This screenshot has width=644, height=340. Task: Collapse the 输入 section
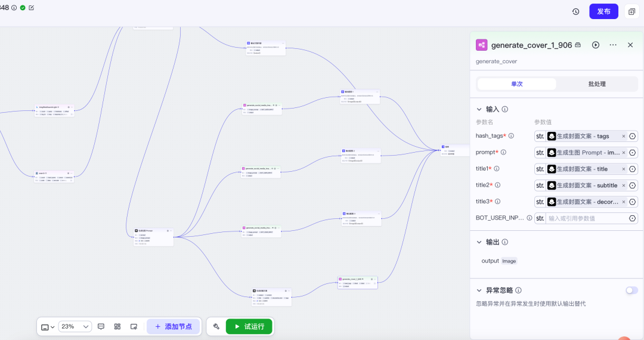(479, 109)
